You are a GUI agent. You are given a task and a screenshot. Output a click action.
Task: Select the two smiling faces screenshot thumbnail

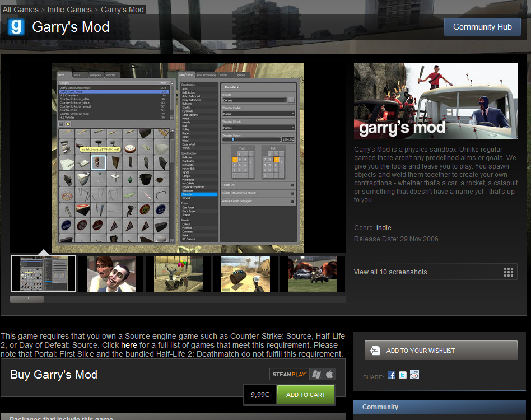point(111,274)
